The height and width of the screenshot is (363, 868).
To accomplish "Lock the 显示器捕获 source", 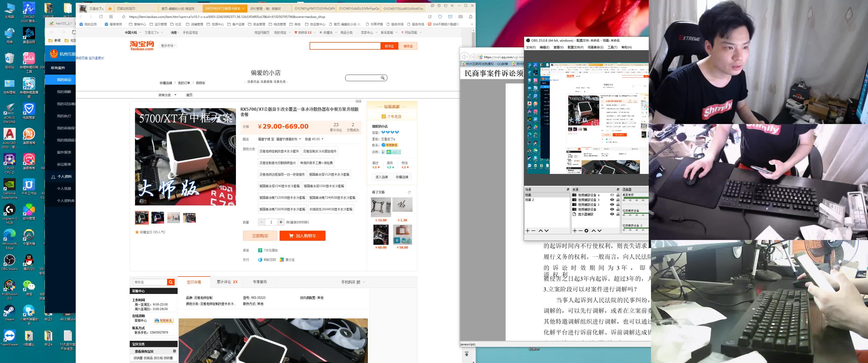I will coord(618,214).
